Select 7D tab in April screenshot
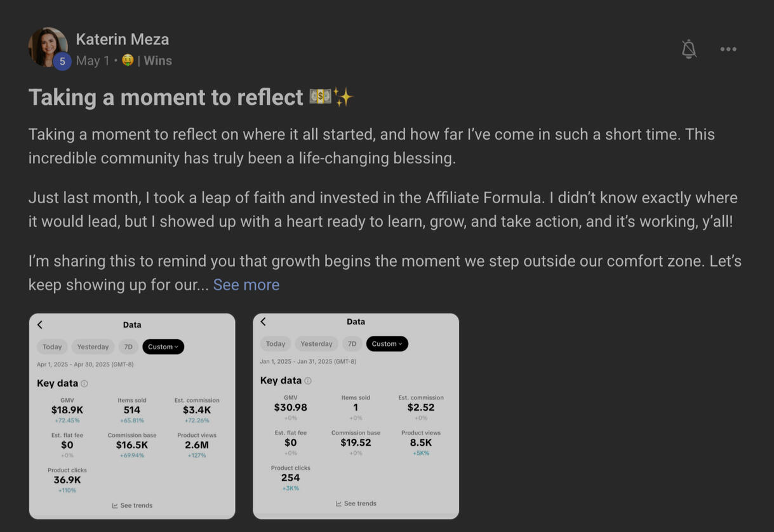Viewport: 774px width, 532px height. pos(128,347)
